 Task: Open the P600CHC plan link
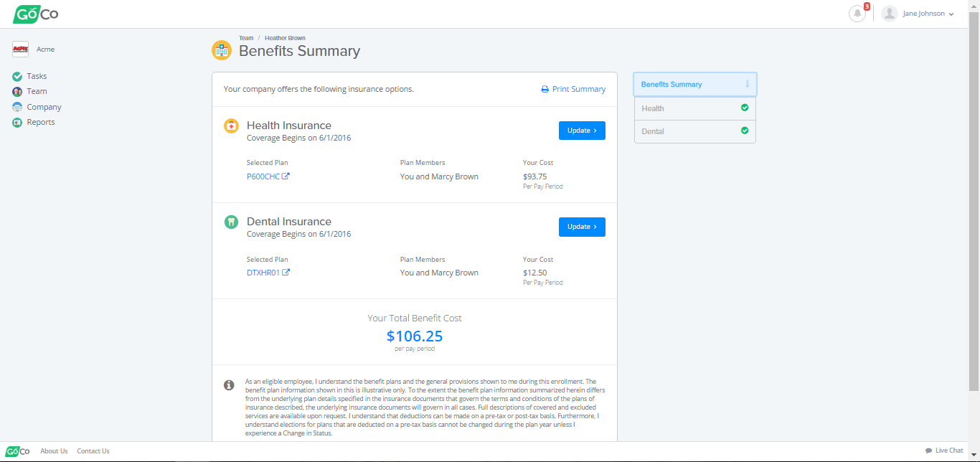point(263,176)
